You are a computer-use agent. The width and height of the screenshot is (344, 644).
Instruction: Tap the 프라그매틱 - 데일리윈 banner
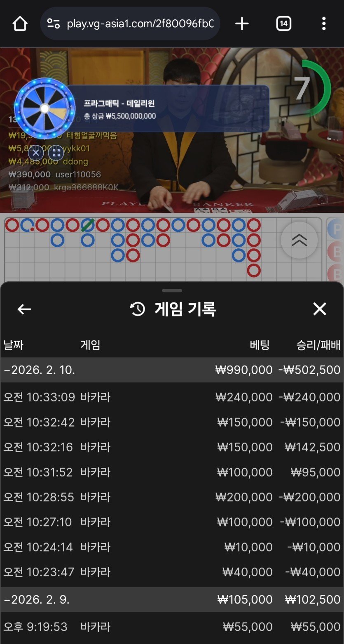click(167, 109)
